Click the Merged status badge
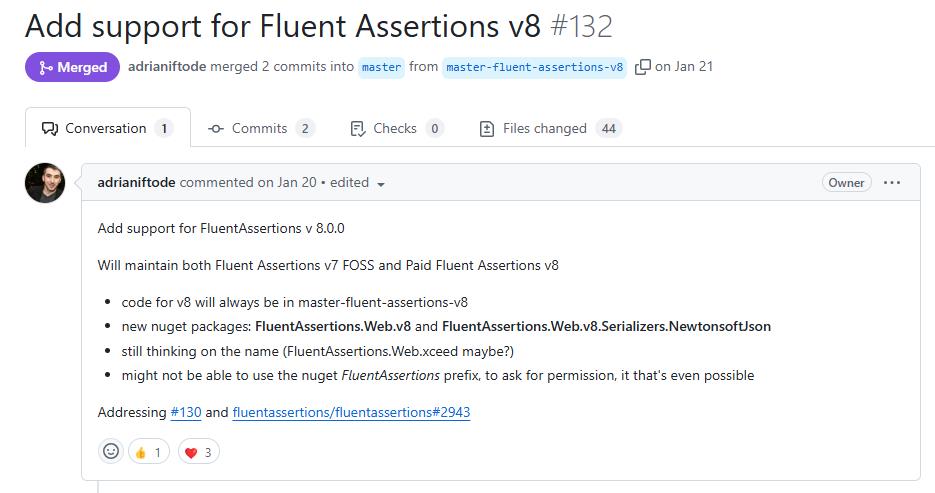The image size is (935, 493). tap(72, 67)
